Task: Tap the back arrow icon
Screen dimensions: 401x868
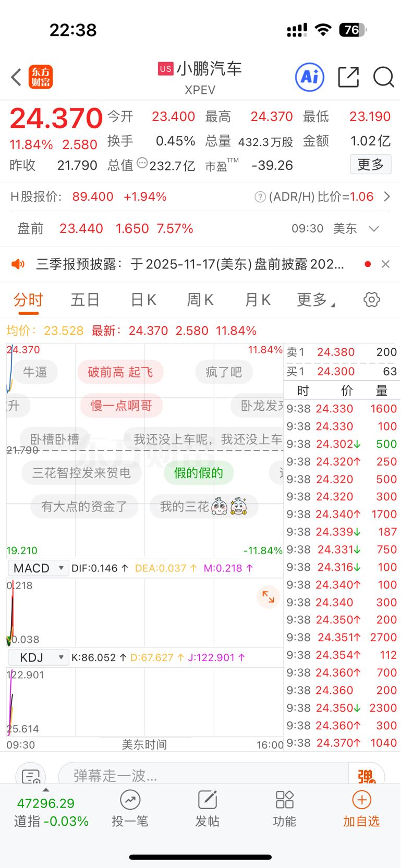Action: click(16, 77)
